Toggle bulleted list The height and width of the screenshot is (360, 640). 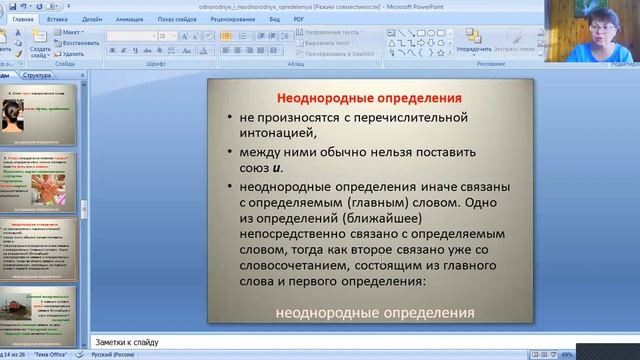coord(226,36)
